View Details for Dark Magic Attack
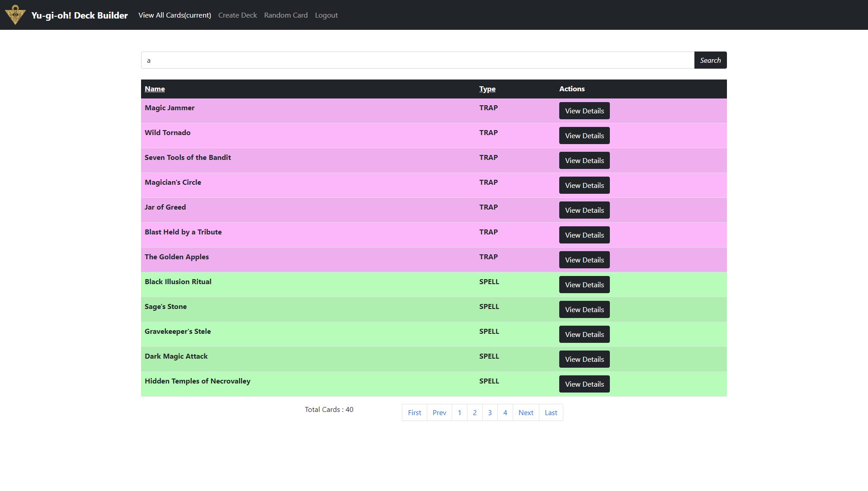 point(584,359)
